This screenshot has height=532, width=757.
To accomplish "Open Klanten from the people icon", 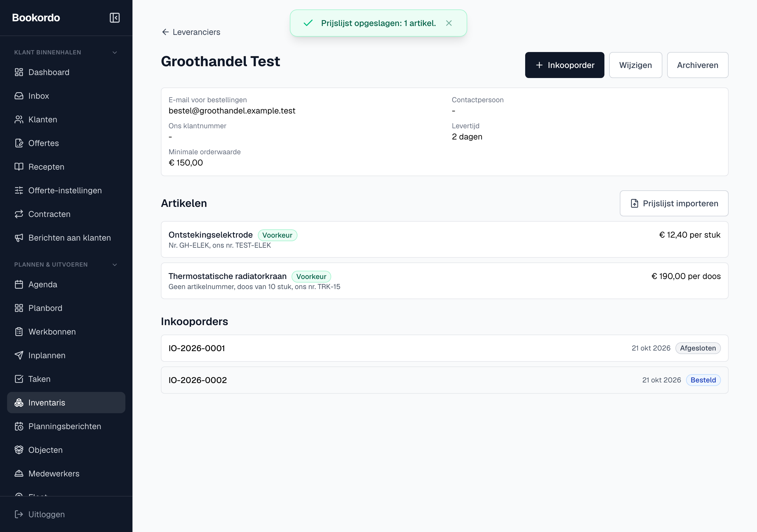I will pyautogui.click(x=19, y=119).
